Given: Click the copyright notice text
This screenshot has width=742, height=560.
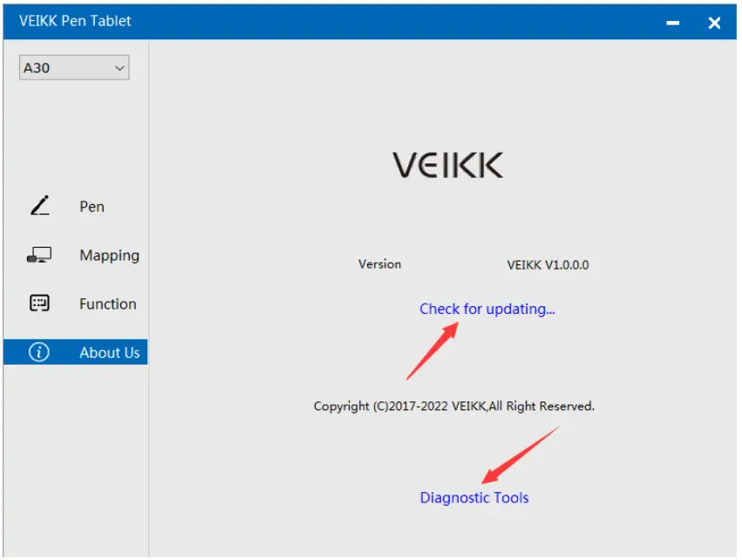Looking at the screenshot, I should pos(454,406).
